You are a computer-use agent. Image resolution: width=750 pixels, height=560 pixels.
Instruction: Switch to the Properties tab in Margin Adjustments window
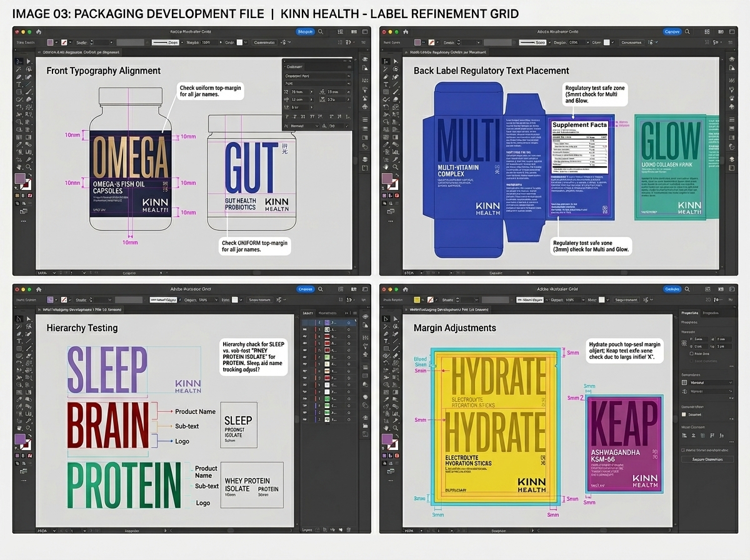pos(690,313)
